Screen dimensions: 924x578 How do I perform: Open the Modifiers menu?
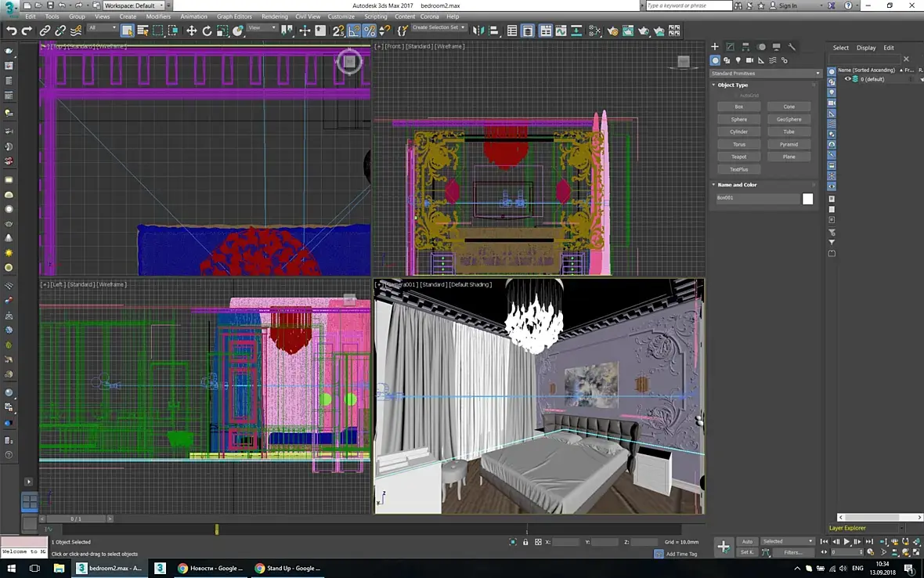(x=158, y=16)
